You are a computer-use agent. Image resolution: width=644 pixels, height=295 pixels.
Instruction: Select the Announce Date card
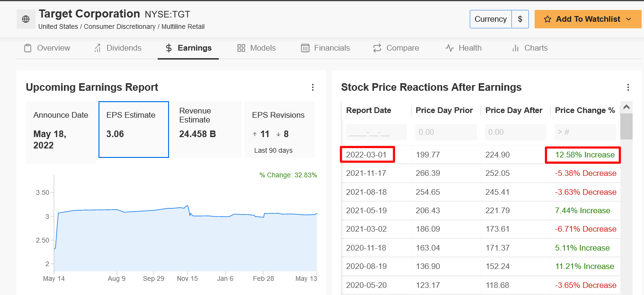point(61,129)
